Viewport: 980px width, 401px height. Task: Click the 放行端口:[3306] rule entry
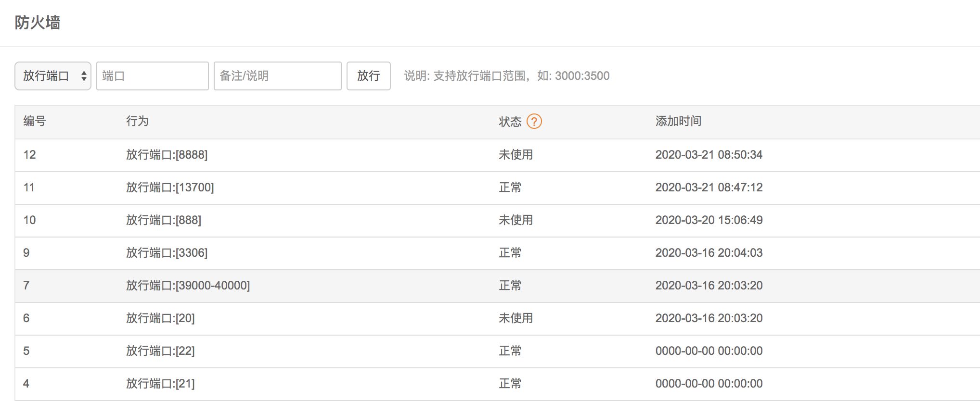(x=167, y=253)
